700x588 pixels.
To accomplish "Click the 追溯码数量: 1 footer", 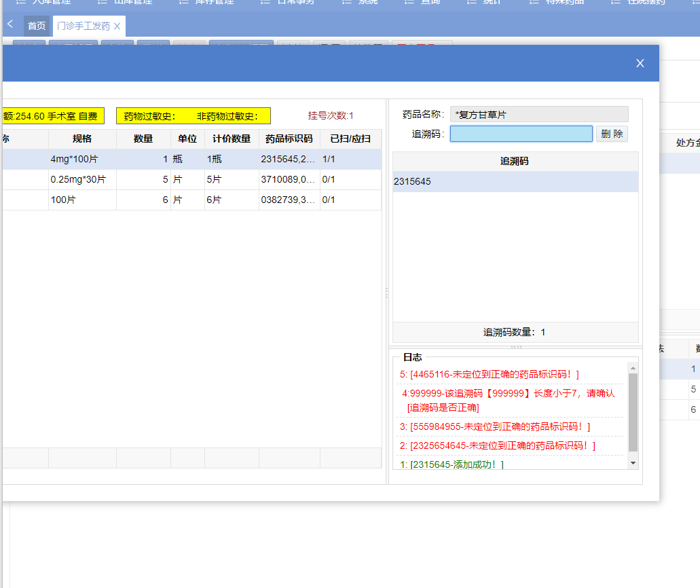I will coord(514,332).
